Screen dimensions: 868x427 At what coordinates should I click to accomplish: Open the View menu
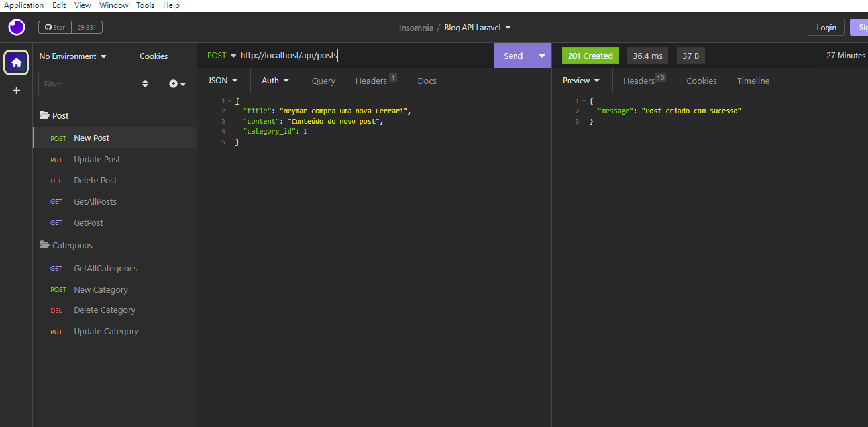tap(83, 5)
